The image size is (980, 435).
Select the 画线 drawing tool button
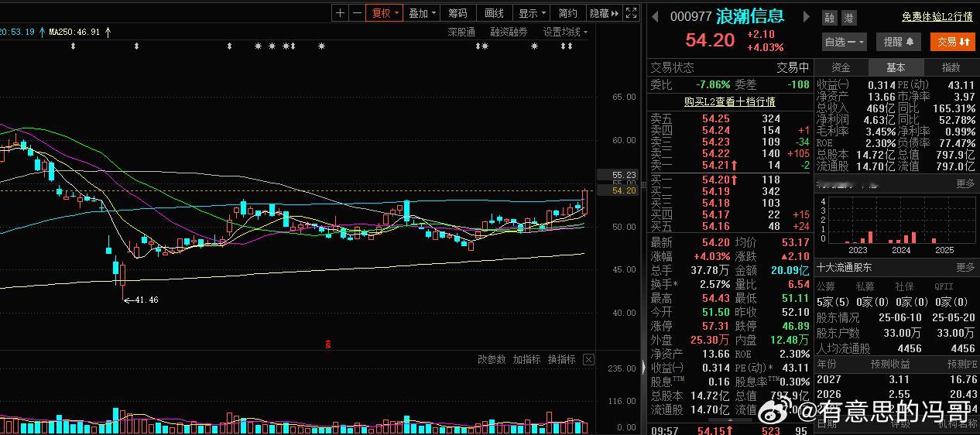[494, 13]
